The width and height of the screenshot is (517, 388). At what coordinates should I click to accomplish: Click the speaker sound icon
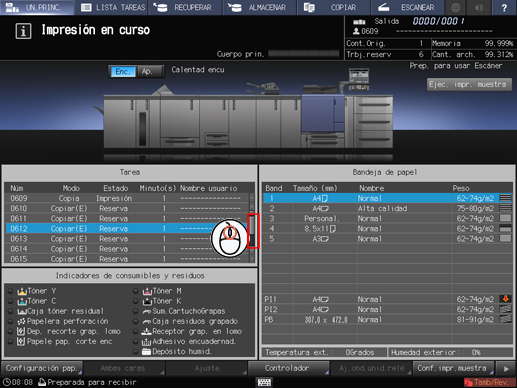tap(479, 7)
